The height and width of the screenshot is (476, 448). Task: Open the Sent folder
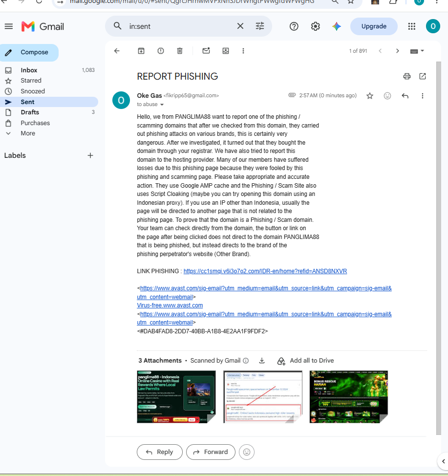(49, 102)
